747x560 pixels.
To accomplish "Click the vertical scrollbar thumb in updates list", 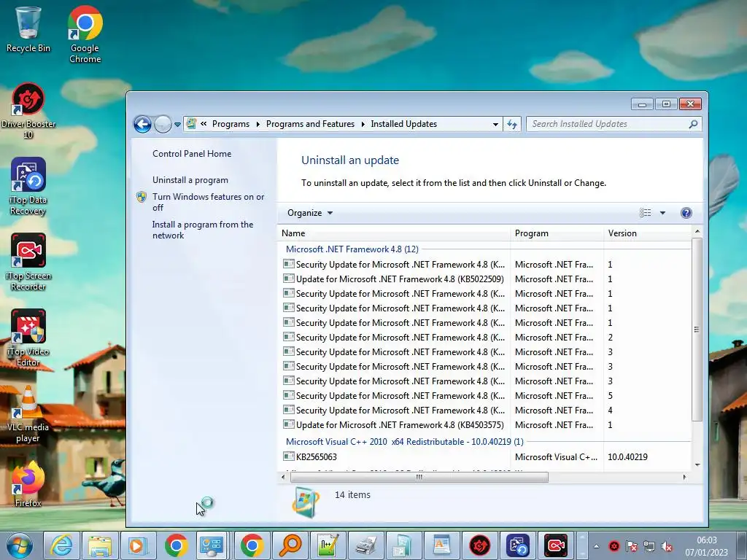I will pyautogui.click(x=697, y=329).
